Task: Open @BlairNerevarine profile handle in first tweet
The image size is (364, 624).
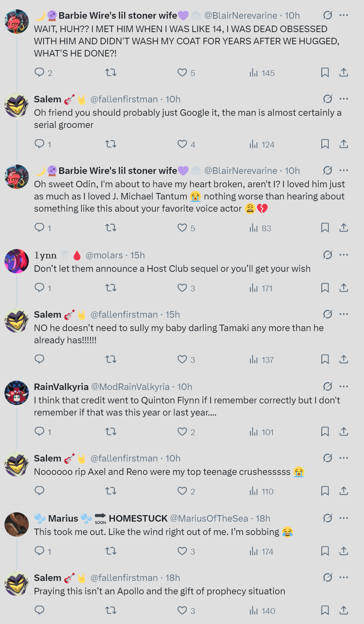Action: coord(241,15)
